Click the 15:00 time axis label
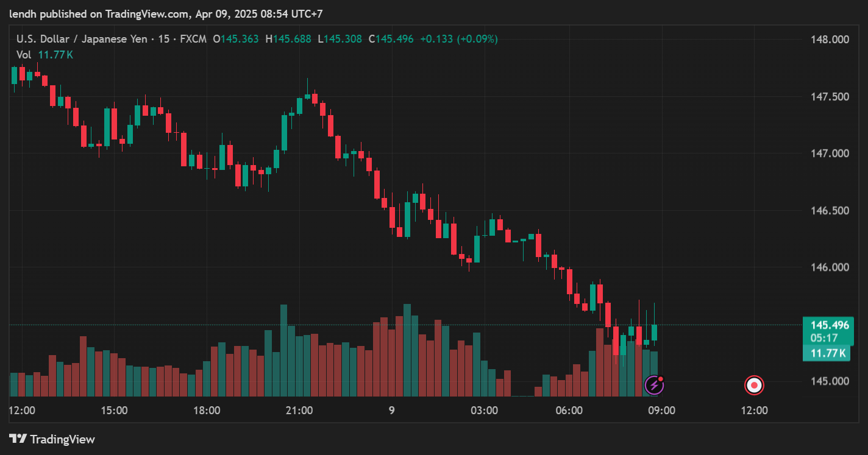 pos(114,411)
